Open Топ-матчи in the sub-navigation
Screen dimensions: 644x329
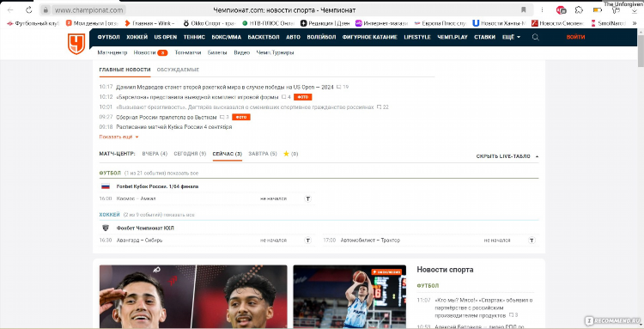(x=188, y=52)
